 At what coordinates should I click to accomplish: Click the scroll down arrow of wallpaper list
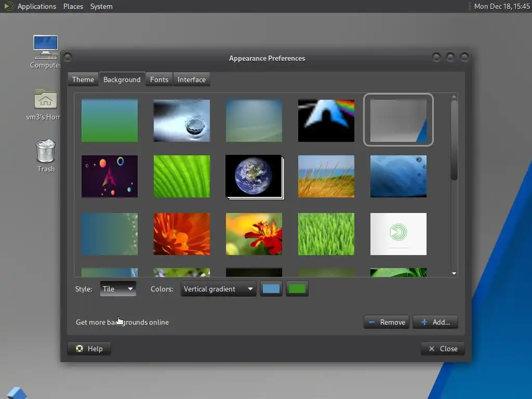pos(454,273)
